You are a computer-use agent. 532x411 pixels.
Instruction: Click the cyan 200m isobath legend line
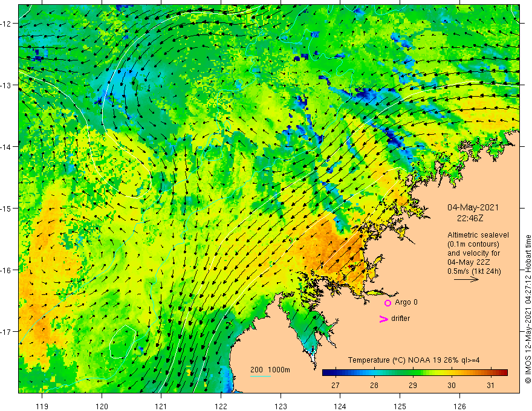tap(260, 376)
